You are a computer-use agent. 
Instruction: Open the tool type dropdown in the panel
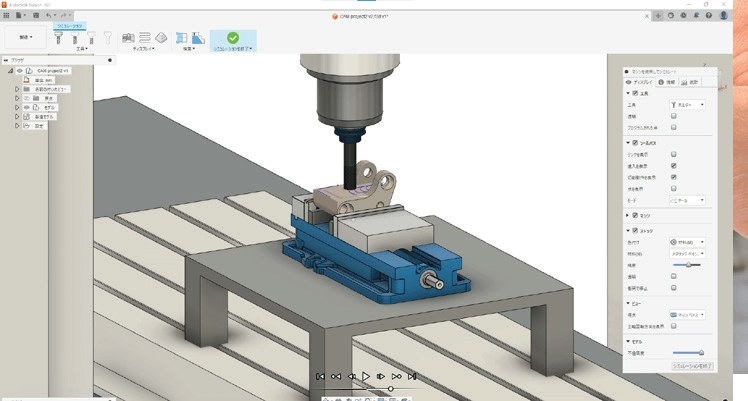pos(686,104)
